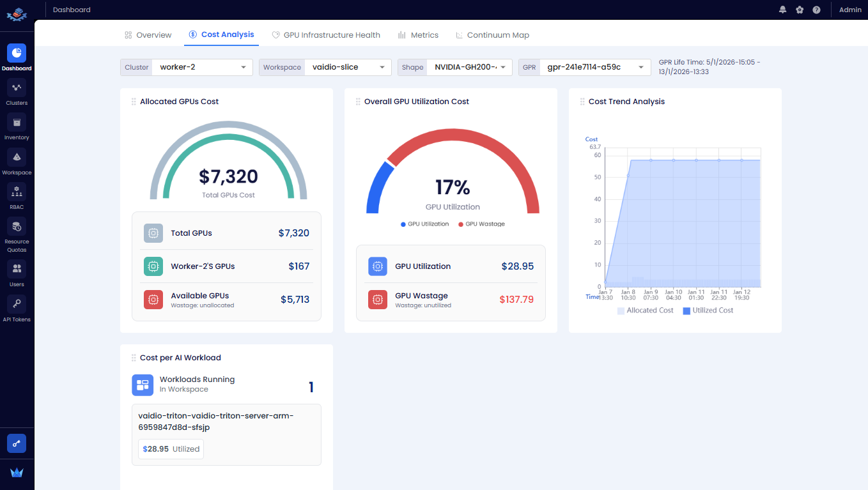Open the Clusters page in sidebar
Screen dimensions: 868x490
(17, 88)
